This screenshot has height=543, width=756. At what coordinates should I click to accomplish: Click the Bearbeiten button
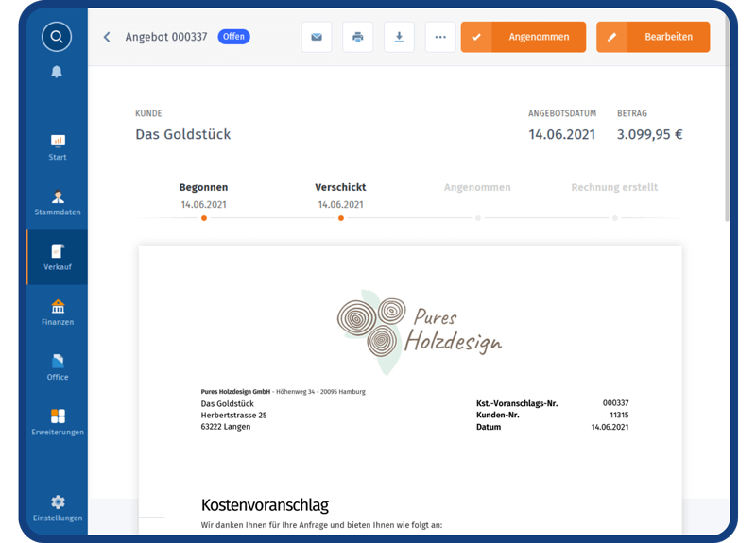(653, 37)
